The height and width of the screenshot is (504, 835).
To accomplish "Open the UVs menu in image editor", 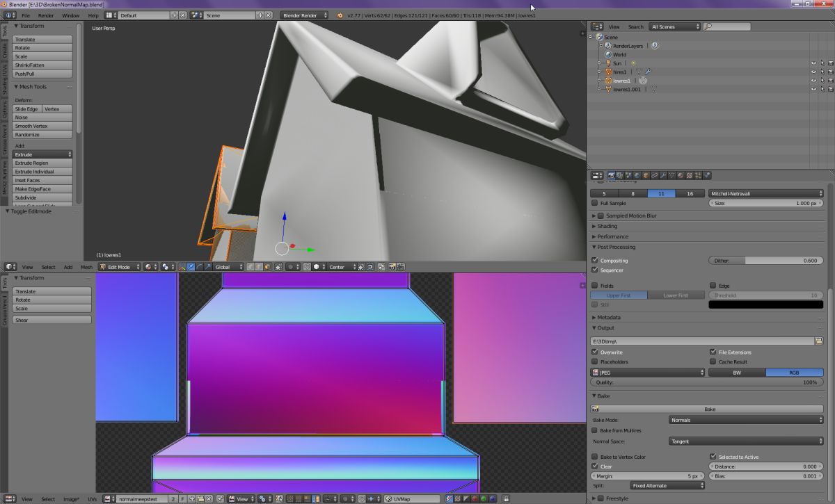I will pos(92,499).
